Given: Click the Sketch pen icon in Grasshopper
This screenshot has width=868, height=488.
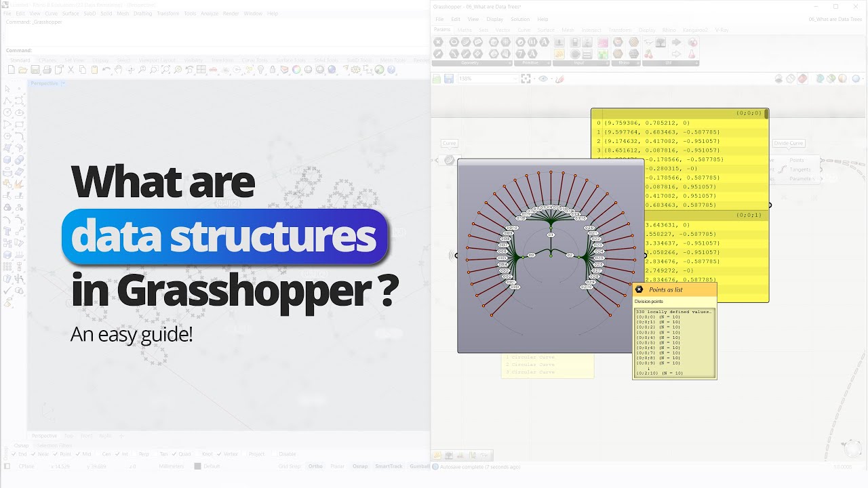Looking at the screenshot, I should pyautogui.click(x=559, y=79).
